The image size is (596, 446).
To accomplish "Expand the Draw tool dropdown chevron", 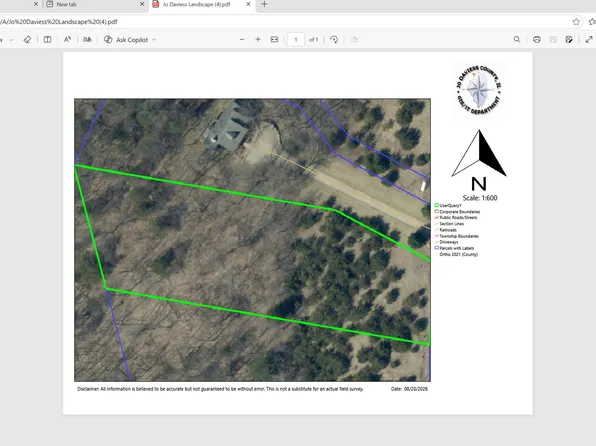I will tap(11, 40).
